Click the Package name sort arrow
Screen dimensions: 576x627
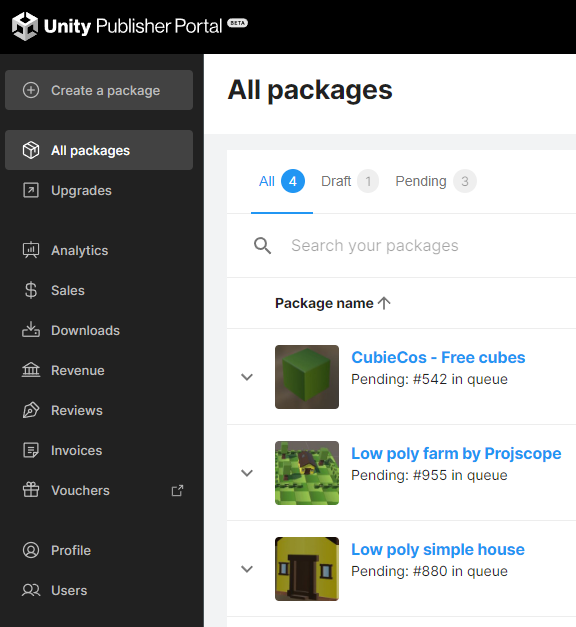click(384, 303)
